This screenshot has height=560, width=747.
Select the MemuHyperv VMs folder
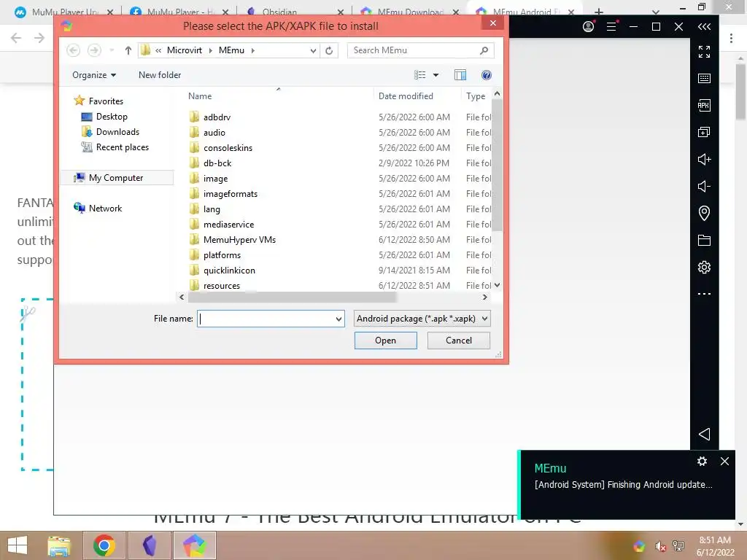click(x=239, y=239)
